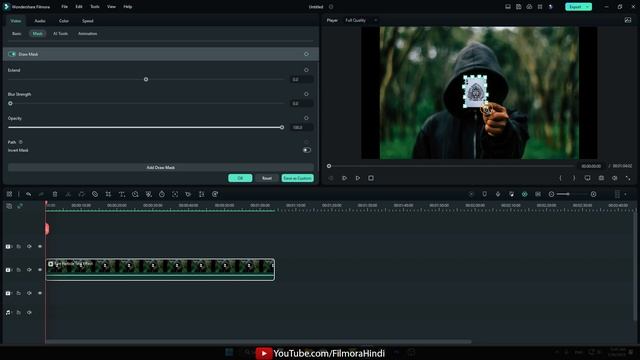Click the fullscreen expand icon below the player
The width and height of the screenshot is (640, 360).
[628, 178]
